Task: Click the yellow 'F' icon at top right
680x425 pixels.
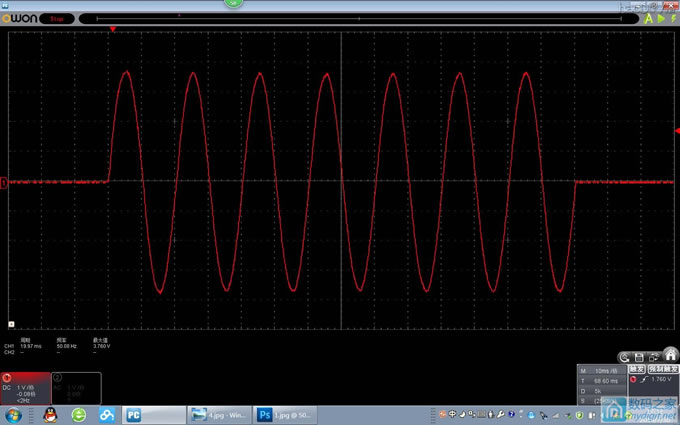Action: click(x=673, y=18)
